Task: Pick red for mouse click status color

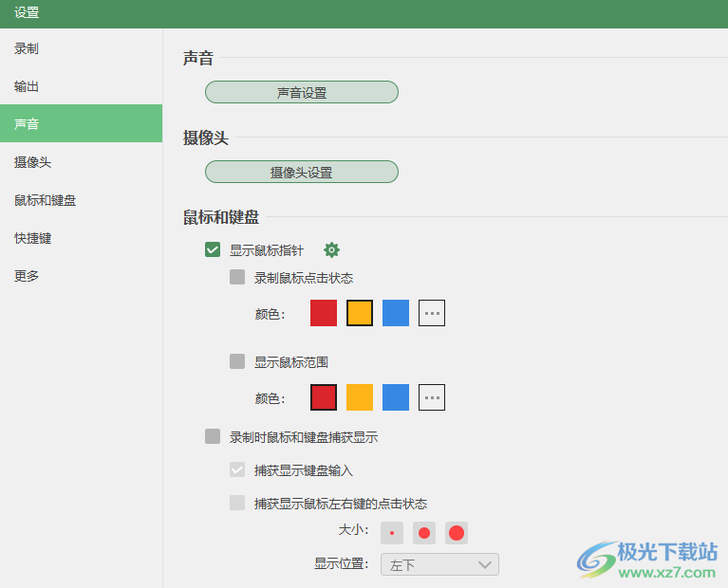Action: [324, 313]
